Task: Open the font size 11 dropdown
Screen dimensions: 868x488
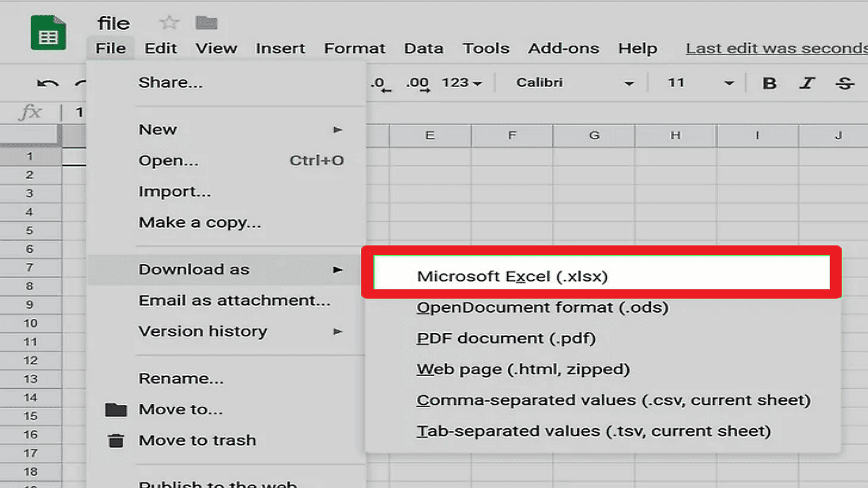Action: [700, 83]
